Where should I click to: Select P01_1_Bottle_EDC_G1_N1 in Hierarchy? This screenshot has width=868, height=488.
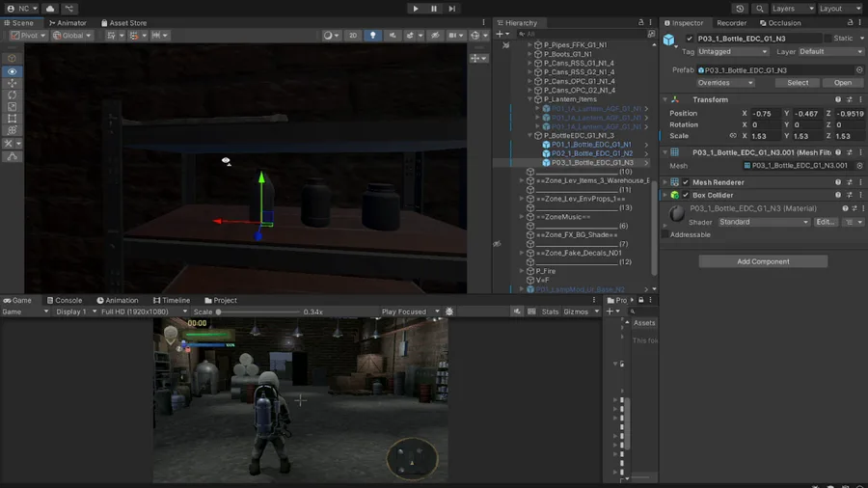(x=590, y=145)
